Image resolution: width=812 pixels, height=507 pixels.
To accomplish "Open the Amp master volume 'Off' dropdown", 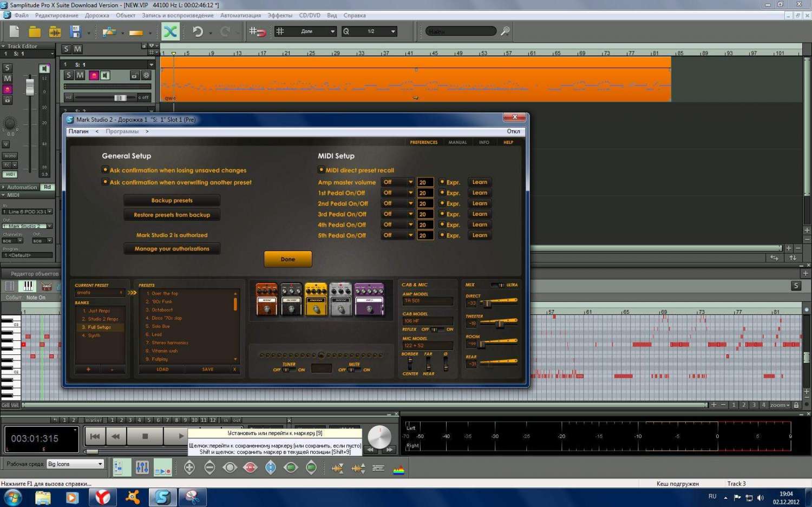I will 397,182.
